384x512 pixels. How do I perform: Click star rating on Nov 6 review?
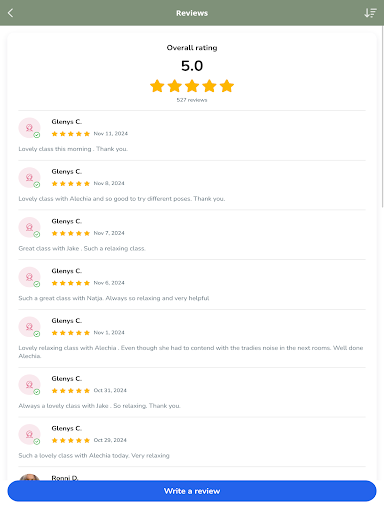pyautogui.click(x=71, y=283)
